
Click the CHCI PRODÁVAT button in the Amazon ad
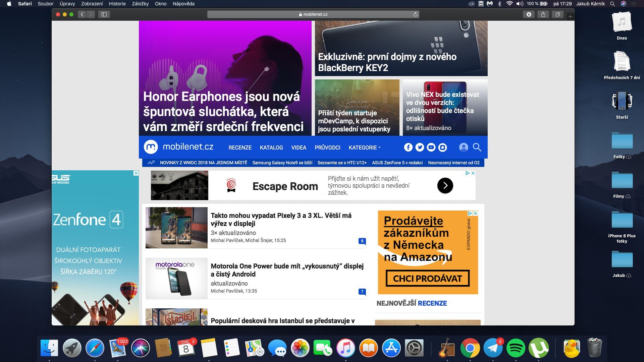427,279
